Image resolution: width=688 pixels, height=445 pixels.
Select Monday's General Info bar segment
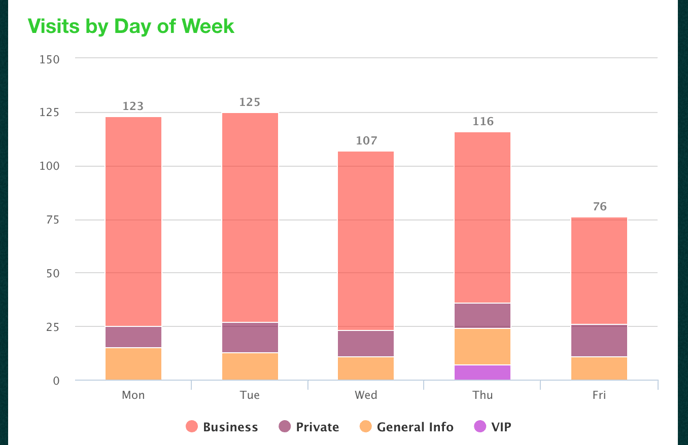(134, 363)
